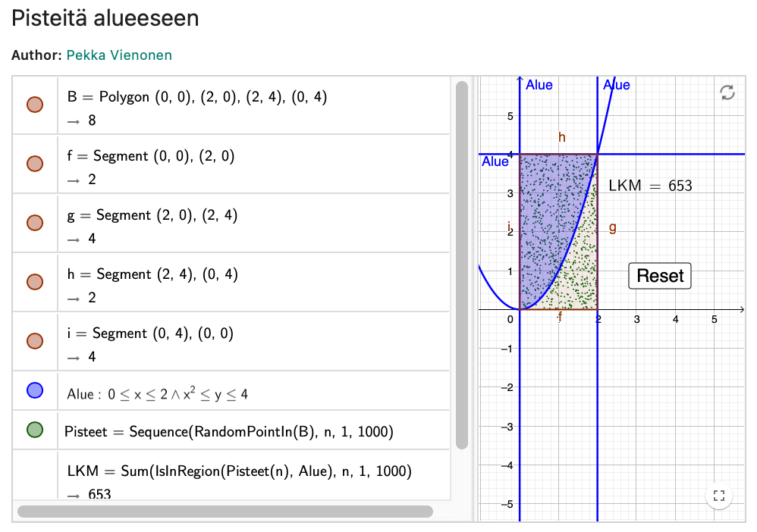Select the Polygon B definition row

[197, 97]
